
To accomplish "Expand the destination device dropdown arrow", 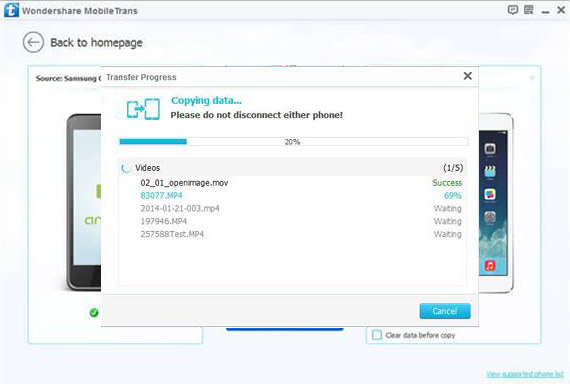I will [x=532, y=78].
